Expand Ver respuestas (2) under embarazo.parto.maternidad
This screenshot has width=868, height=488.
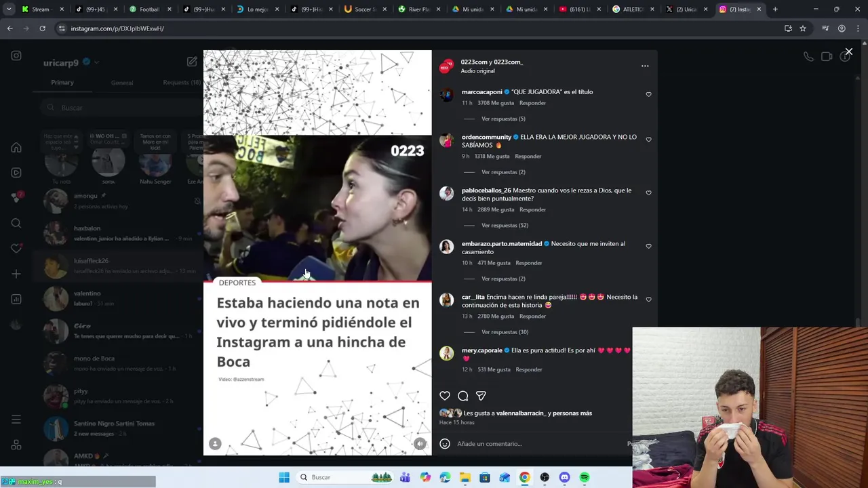point(503,279)
